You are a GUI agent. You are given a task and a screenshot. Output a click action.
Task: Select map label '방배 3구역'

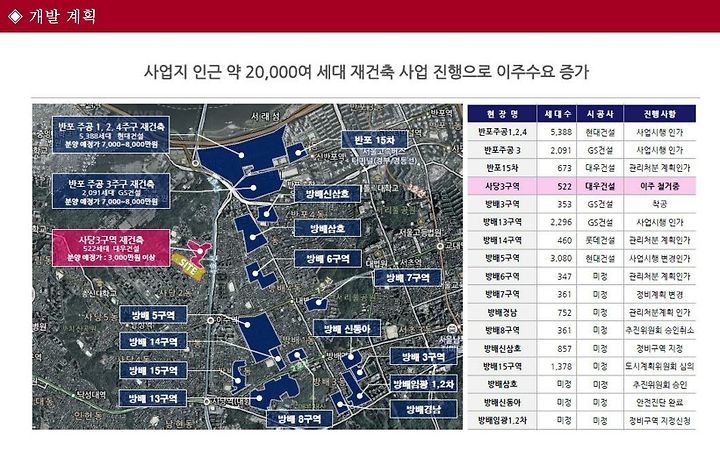click(x=423, y=357)
